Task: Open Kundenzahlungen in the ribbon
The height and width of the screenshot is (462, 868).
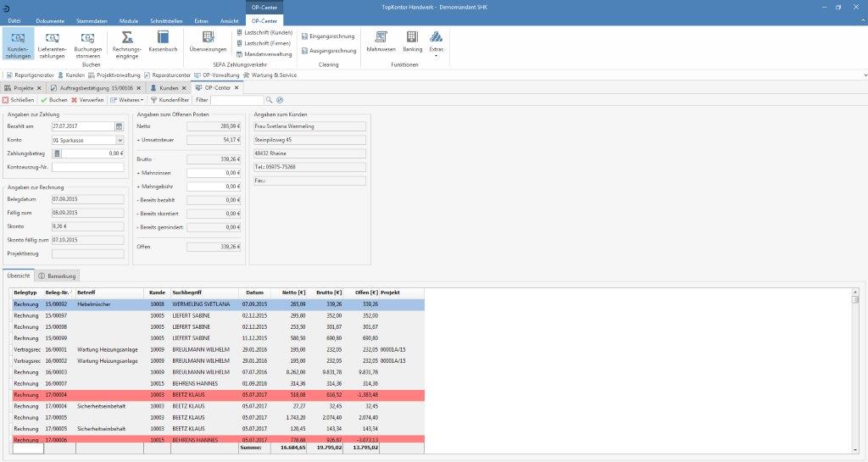Action: 19,44
